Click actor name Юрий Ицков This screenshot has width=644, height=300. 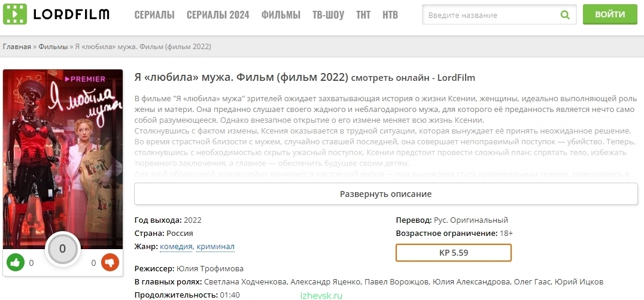click(x=579, y=282)
